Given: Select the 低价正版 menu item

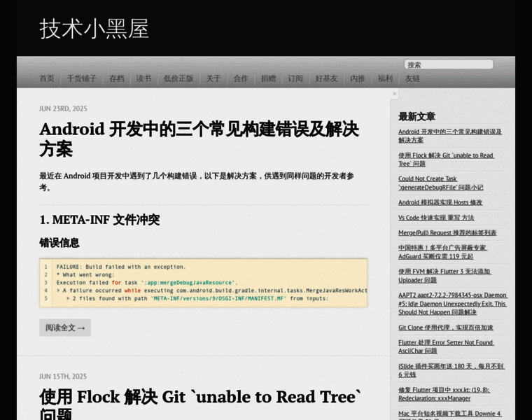Looking at the screenshot, I should pyautogui.click(x=178, y=78).
